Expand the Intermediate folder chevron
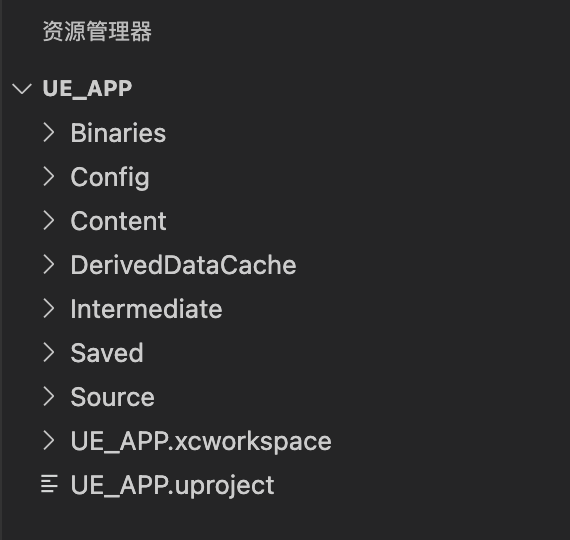The height and width of the screenshot is (540, 570). 49,308
